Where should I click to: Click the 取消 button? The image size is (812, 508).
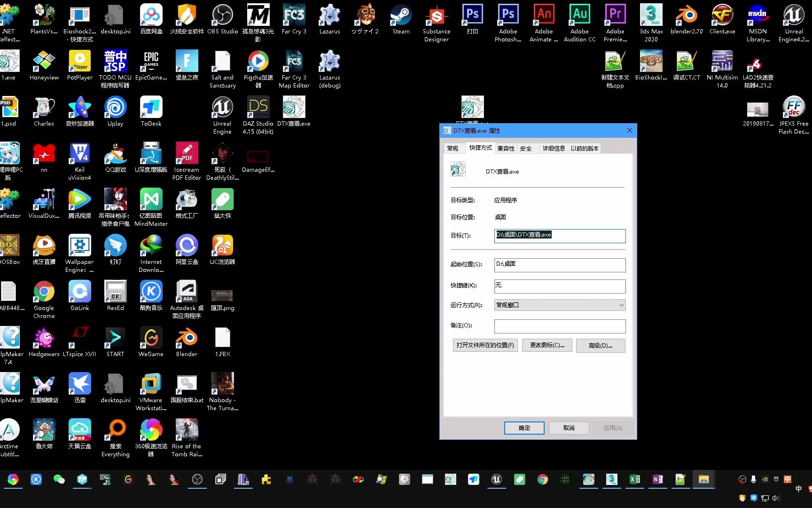[x=569, y=428]
